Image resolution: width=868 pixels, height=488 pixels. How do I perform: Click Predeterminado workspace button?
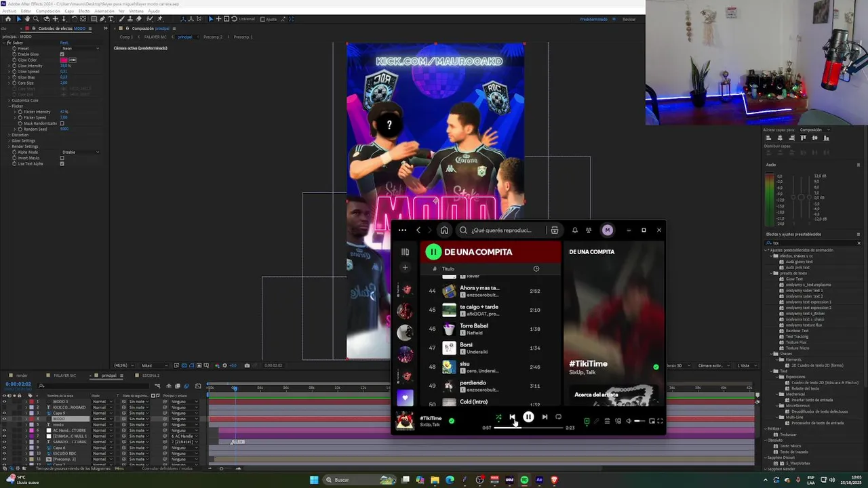(x=593, y=19)
